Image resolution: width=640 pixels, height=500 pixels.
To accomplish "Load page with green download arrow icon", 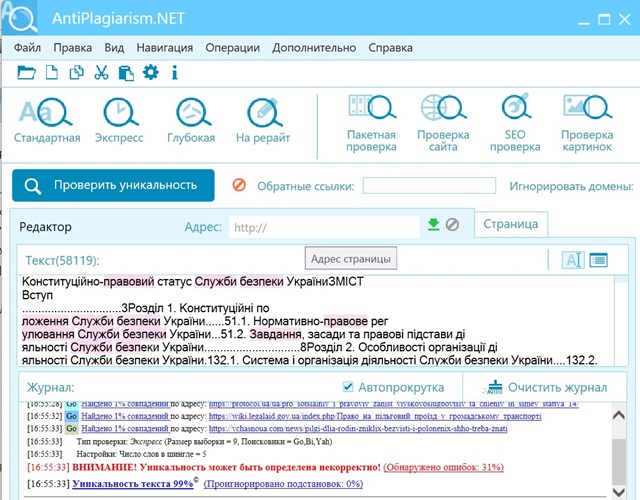I will 433,224.
